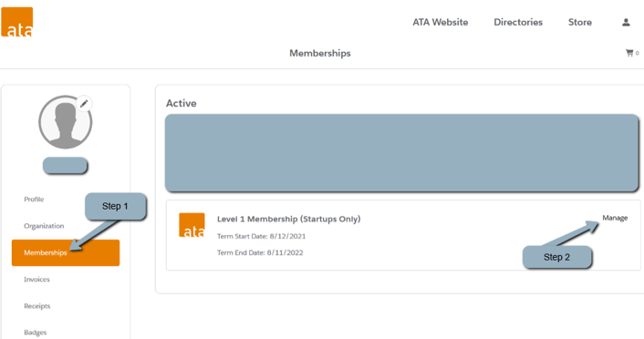Open ATA Website link
Viewport: 644px width, 339px height.
coord(441,22)
